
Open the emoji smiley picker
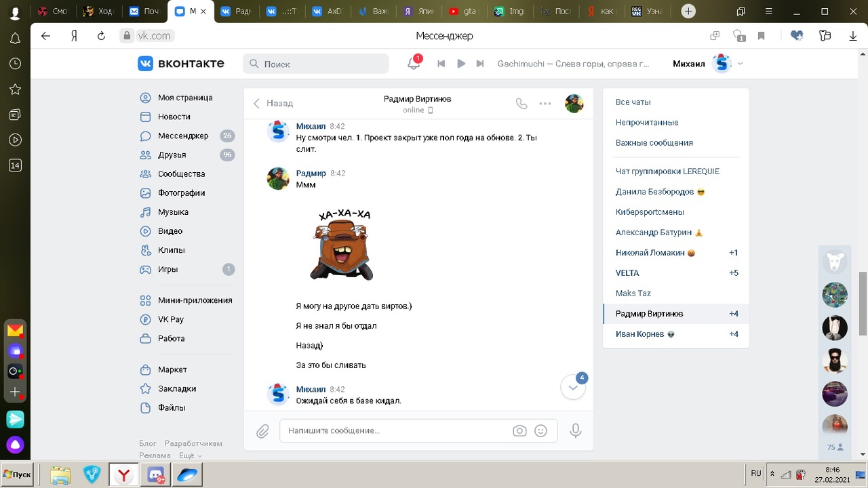540,431
